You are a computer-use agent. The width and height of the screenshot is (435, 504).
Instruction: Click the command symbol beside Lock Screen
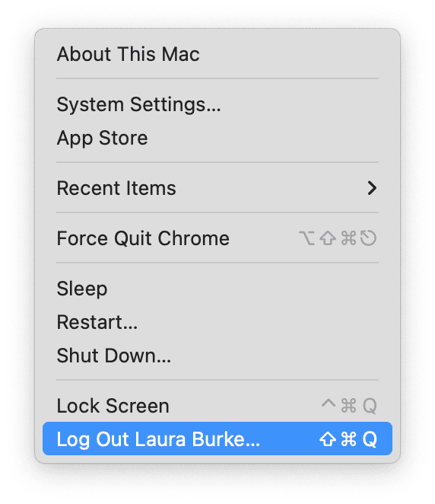[348, 406]
